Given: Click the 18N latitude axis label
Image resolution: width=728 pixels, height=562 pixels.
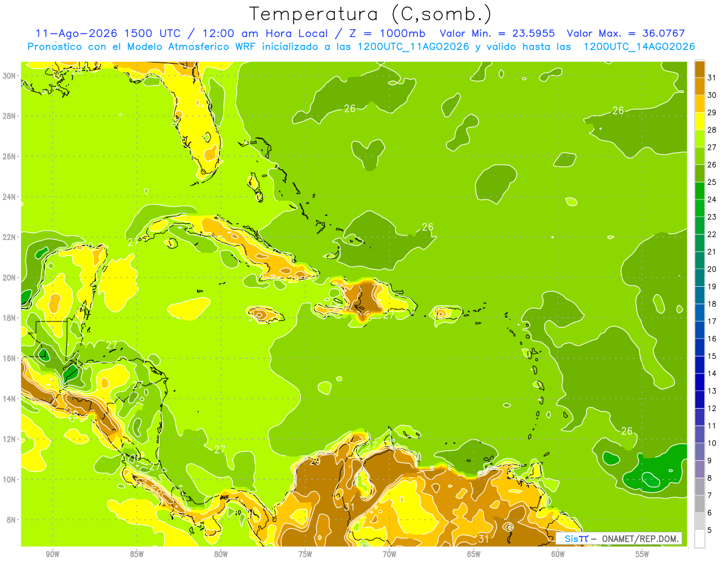Looking at the screenshot, I should pyautogui.click(x=10, y=318).
